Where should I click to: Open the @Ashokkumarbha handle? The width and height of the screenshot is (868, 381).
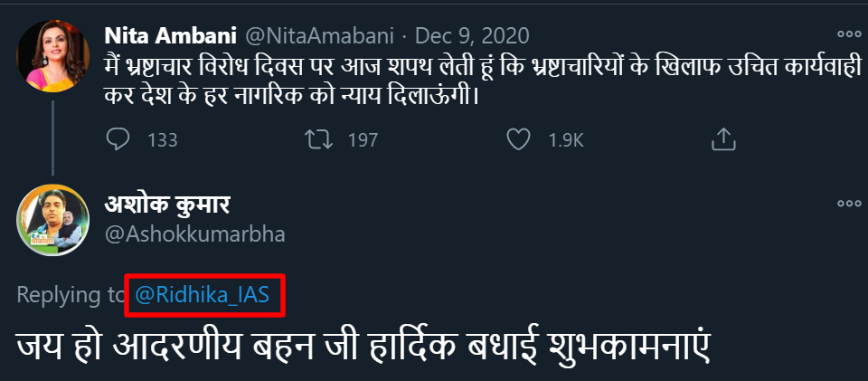click(195, 234)
